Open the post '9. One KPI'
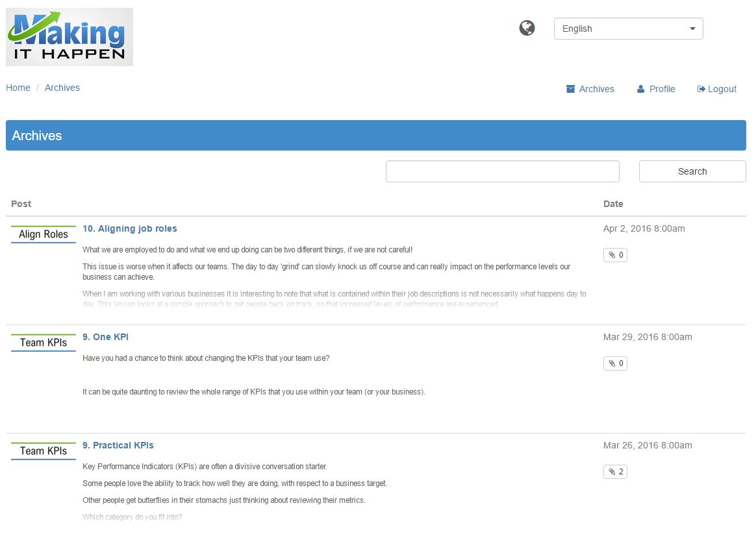This screenshot has height=538, width=756. pyautogui.click(x=105, y=337)
